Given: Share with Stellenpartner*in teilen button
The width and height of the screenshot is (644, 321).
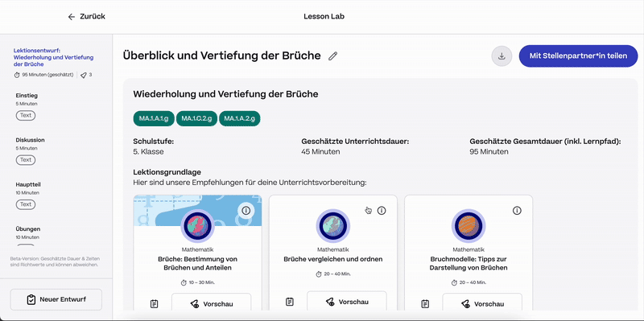Looking at the screenshot, I should tap(578, 56).
